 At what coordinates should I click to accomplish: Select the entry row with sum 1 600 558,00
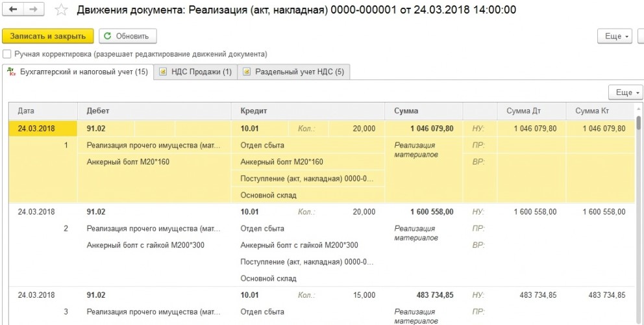(x=431, y=212)
